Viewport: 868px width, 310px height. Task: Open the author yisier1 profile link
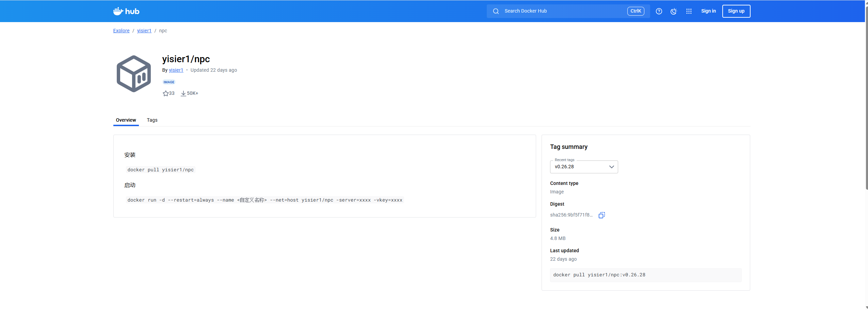pyautogui.click(x=176, y=70)
